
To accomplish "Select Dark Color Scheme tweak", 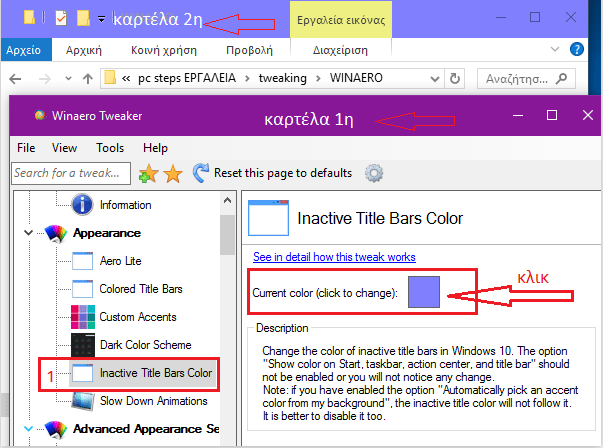I will coord(145,345).
